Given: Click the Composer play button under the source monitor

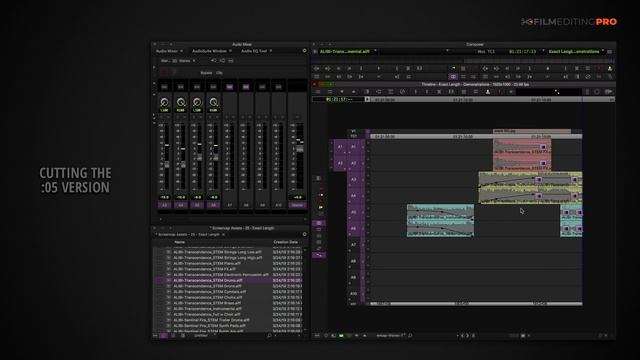Looking at the screenshot, I should coord(379,68).
